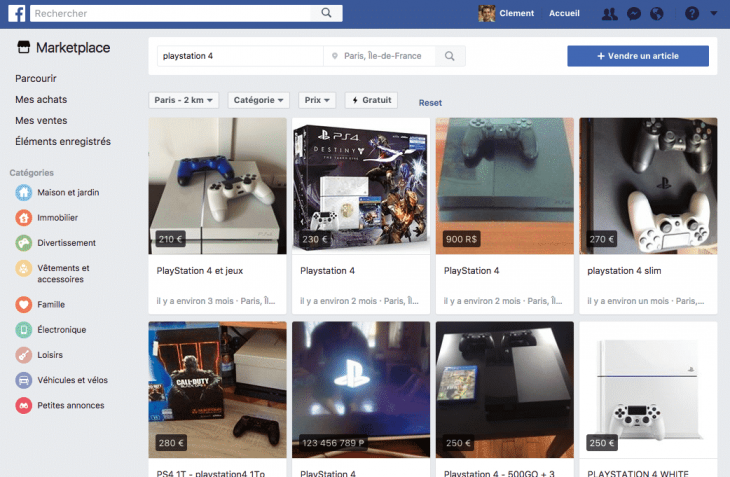The image size is (730, 477).
Task: Click Petites annonces category label
Action: [71, 405]
